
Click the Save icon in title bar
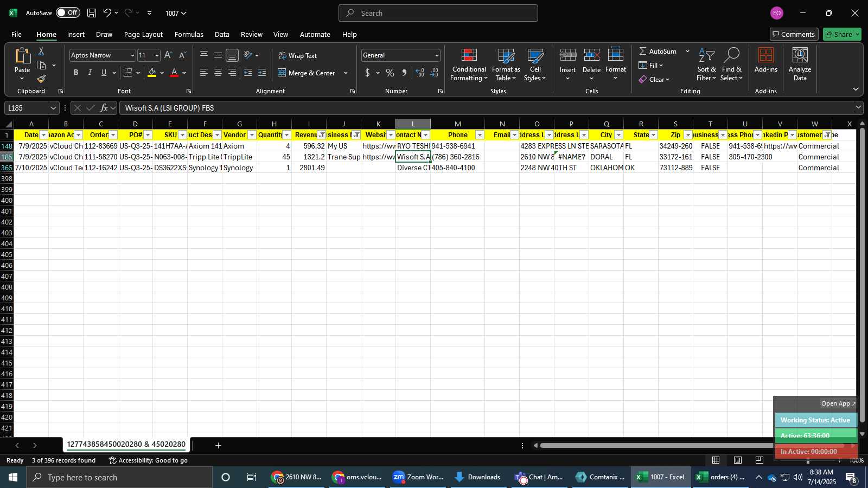(92, 12)
